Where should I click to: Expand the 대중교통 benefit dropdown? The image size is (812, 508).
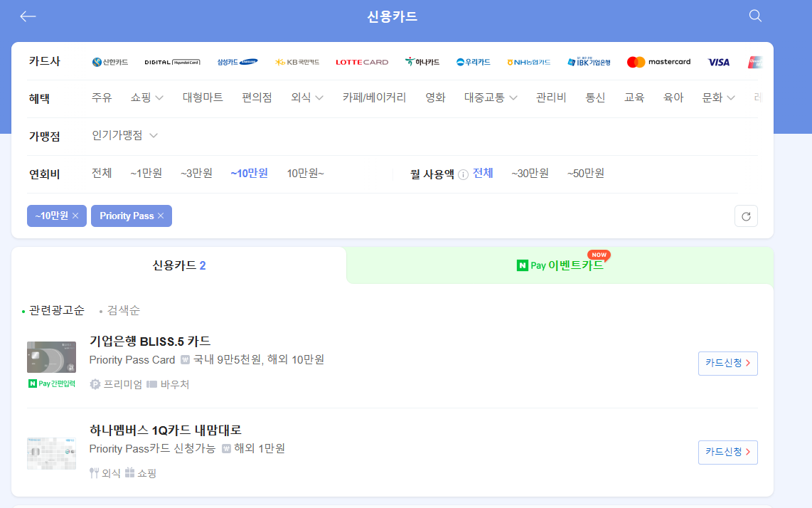[x=491, y=97]
